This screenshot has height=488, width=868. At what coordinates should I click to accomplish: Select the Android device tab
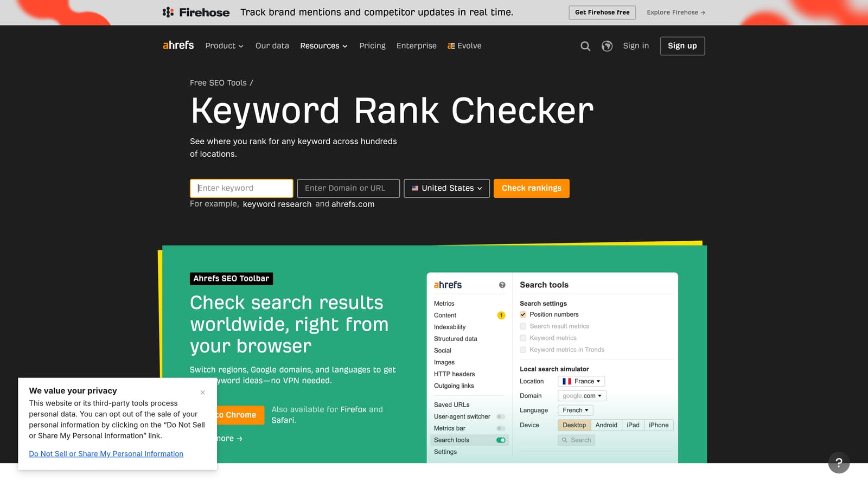tap(606, 425)
